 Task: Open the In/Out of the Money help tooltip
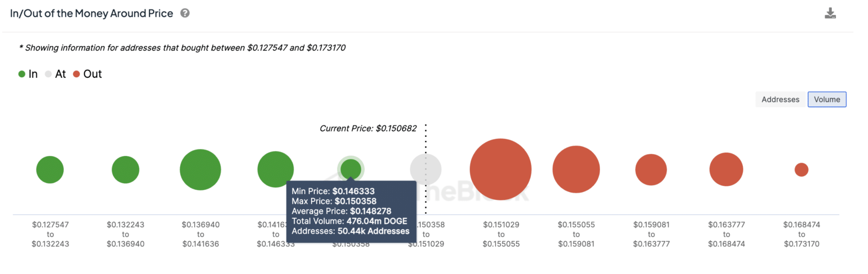click(185, 13)
